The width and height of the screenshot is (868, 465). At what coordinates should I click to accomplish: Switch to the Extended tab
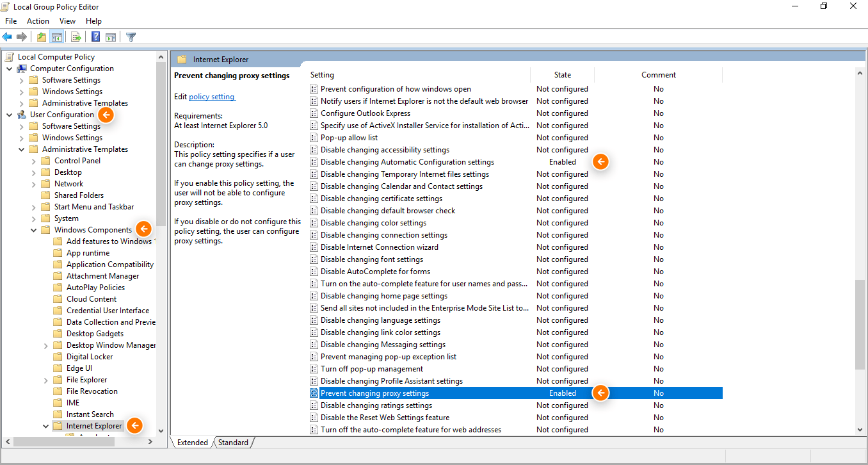193,443
